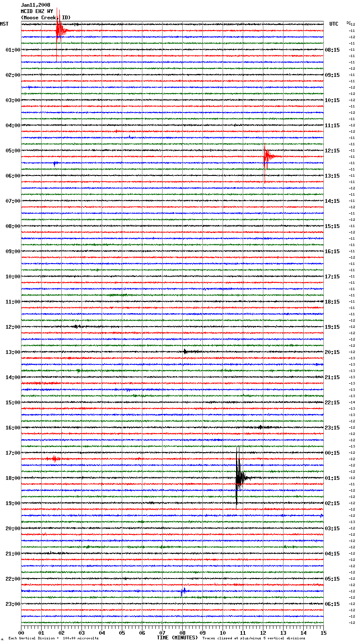
Task: Click the Traces clipped at plus/minus note
Action: (254, 638)
